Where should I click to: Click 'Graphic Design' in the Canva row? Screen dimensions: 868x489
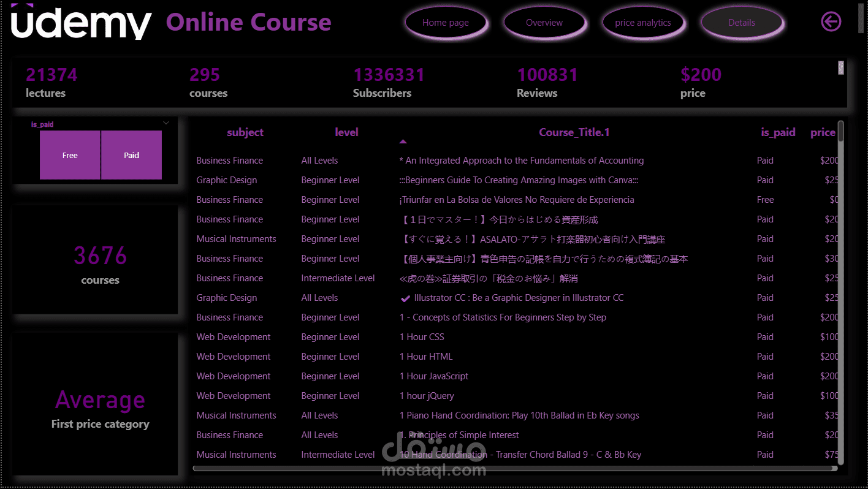[x=227, y=180]
